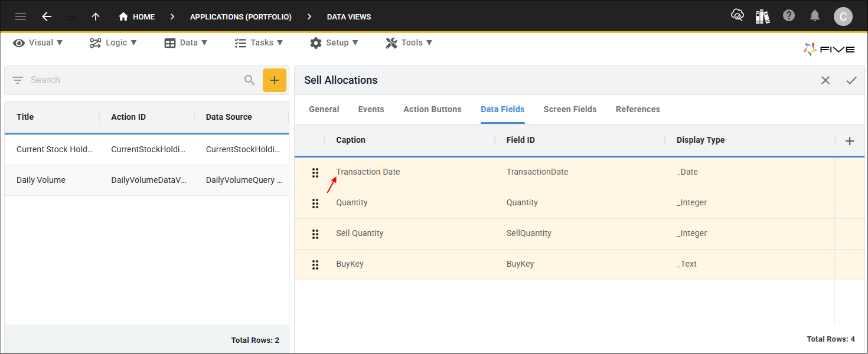Viewport: 868px width, 354px height.
Task: Select the Daily Volume row
Action: pos(146,180)
